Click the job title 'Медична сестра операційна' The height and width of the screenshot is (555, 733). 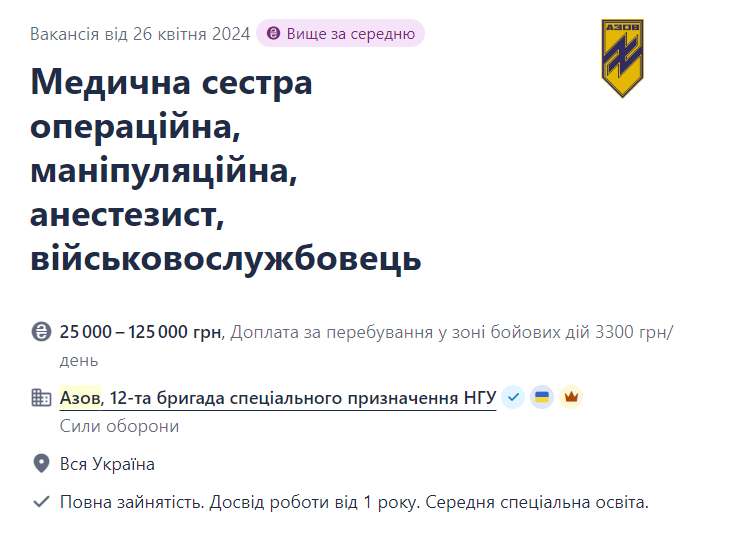172,81
